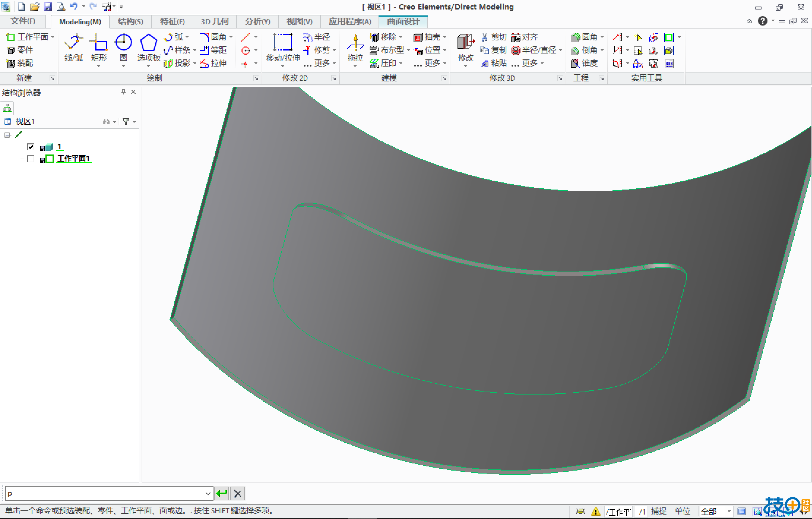Switch to the 特征(E) tab
Screen dimensions: 812x519
tap(172, 21)
